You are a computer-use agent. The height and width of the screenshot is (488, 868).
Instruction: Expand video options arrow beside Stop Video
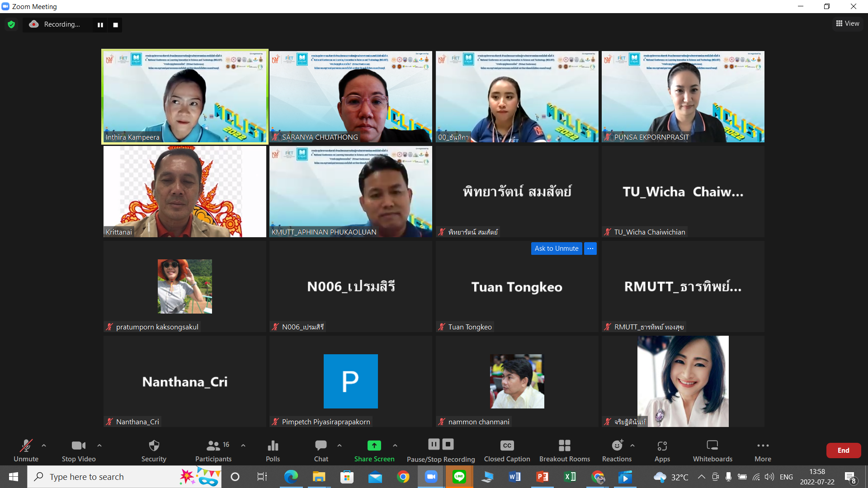pos(99,446)
